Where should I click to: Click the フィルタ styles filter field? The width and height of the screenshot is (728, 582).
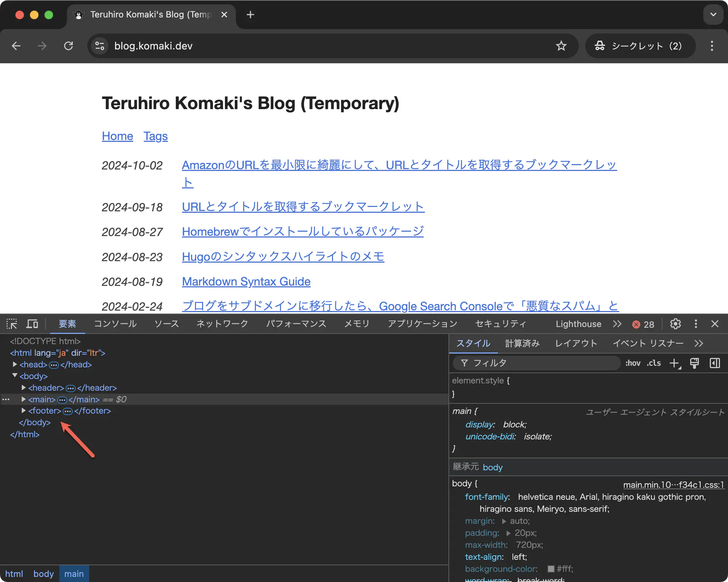point(537,363)
